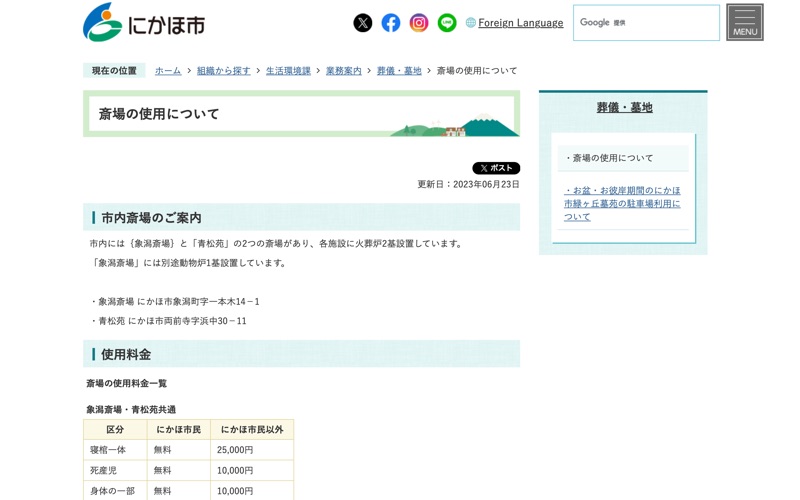
Task: Click address line 象潟斎場 一本木14－1
Action: point(175,302)
